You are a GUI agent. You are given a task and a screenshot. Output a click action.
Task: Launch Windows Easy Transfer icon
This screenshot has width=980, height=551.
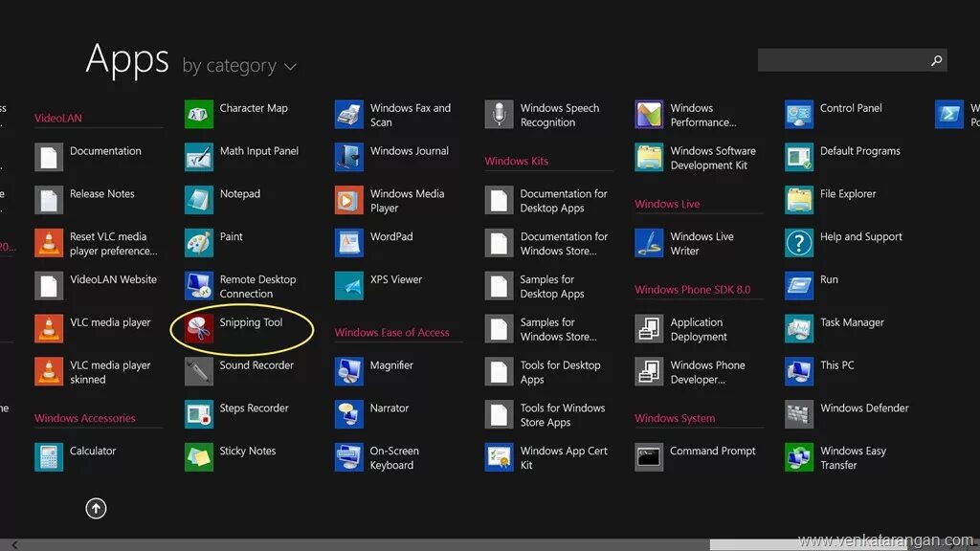799,457
